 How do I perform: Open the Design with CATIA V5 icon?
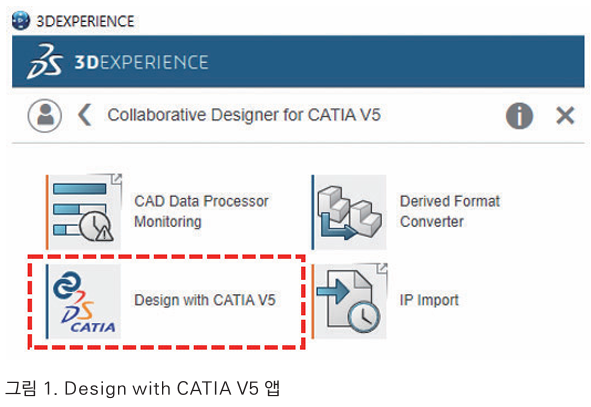point(84,301)
